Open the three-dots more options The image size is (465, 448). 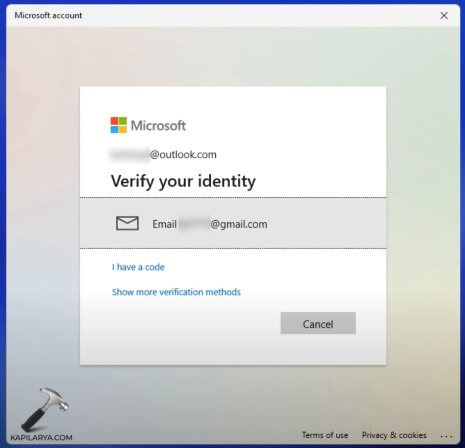coord(446,436)
